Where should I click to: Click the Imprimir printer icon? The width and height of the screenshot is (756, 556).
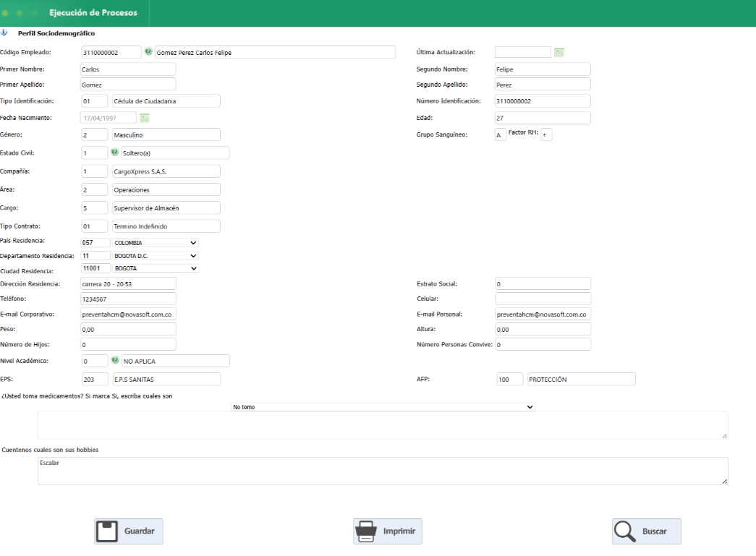tap(366, 531)
